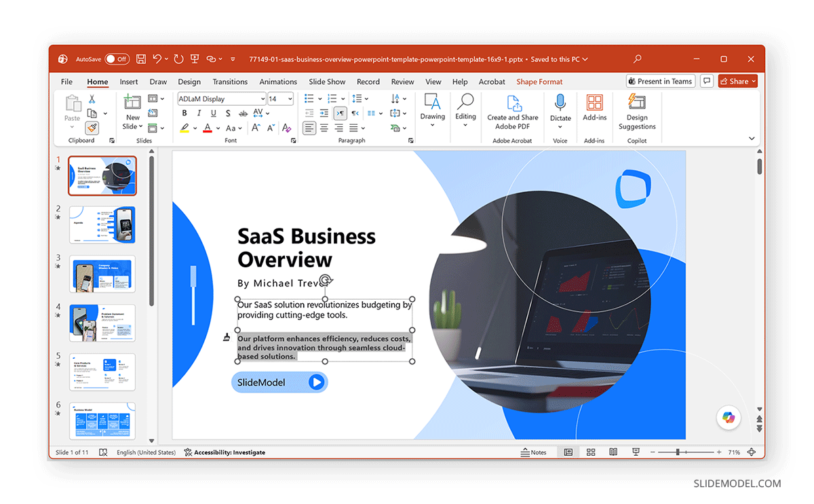Screen dimensions: 814x504
Task: Toggle Normal view in status bar
Action: pos(568,452)
